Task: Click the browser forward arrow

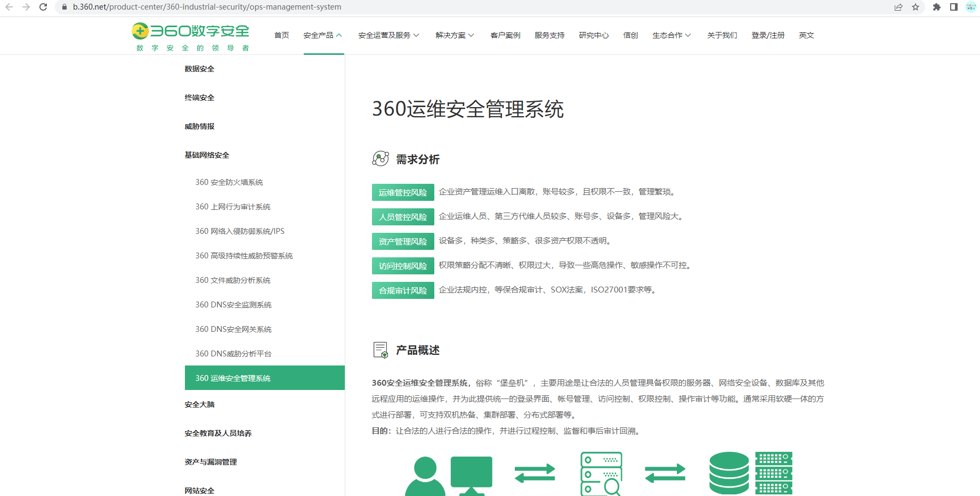Action: coord(26,7)
